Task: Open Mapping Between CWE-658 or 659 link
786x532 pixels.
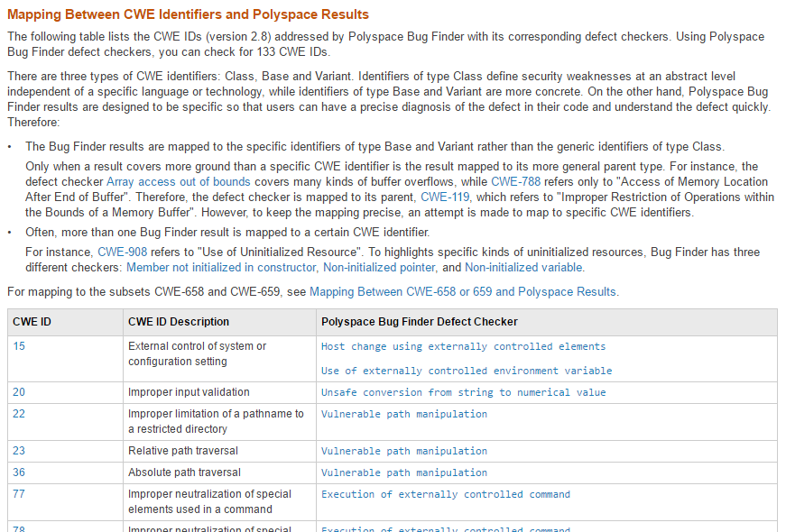Action: [463, 292]
